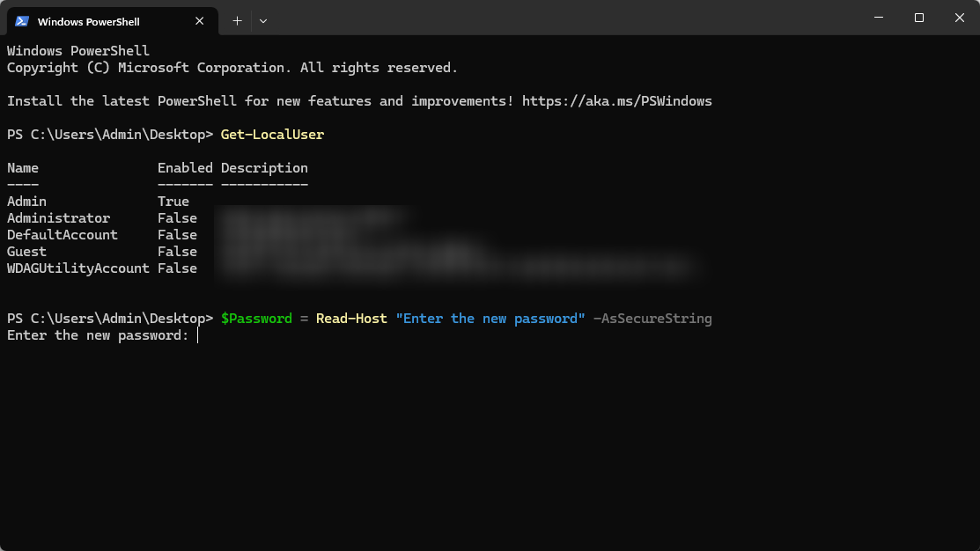Click the Read-Host cmdlet text
980x551 pixels.
click(351, 318)
